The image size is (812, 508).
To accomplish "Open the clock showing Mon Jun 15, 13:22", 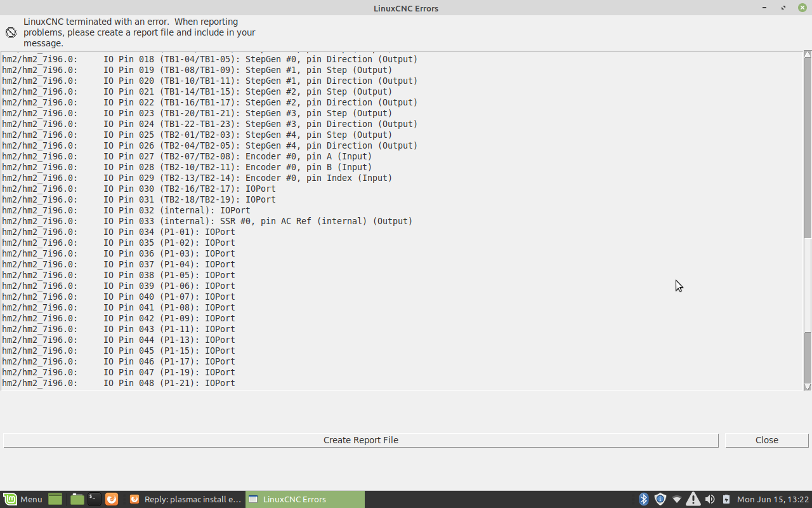I will 773,499.
